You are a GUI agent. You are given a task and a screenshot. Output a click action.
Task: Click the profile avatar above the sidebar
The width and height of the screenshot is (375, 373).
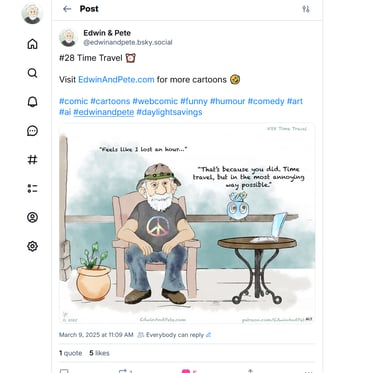pos(32,14)
